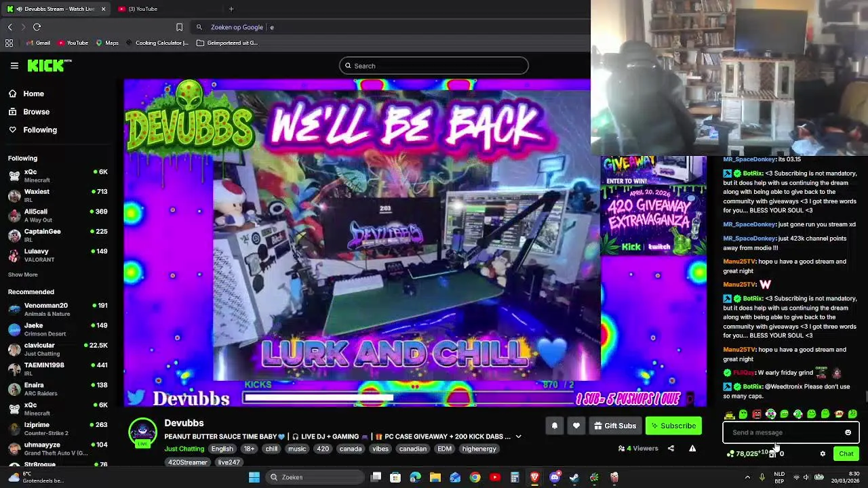Open a new browser tab
Image resolution: width=868 pixels, height=488 pixels.
point(231,9)
